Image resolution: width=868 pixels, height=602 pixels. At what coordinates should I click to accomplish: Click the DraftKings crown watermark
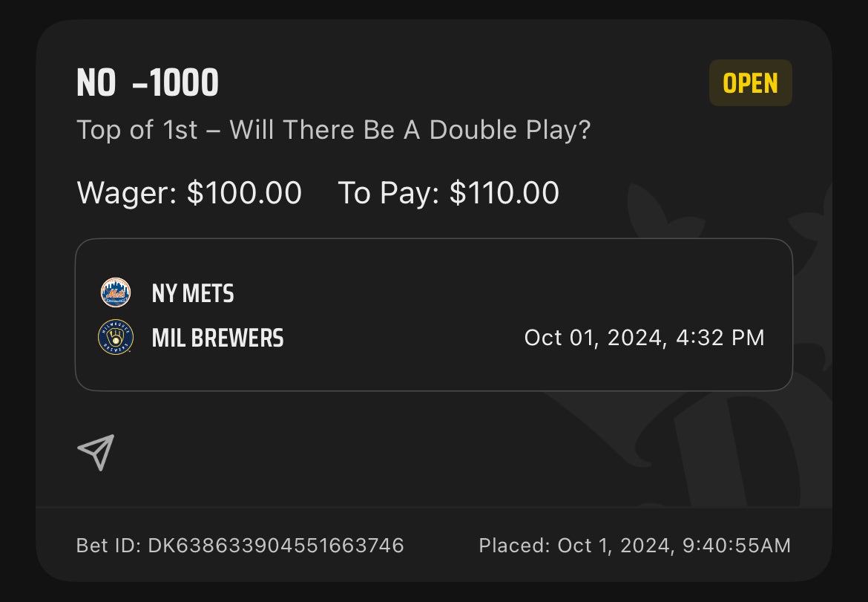point(712,371)
